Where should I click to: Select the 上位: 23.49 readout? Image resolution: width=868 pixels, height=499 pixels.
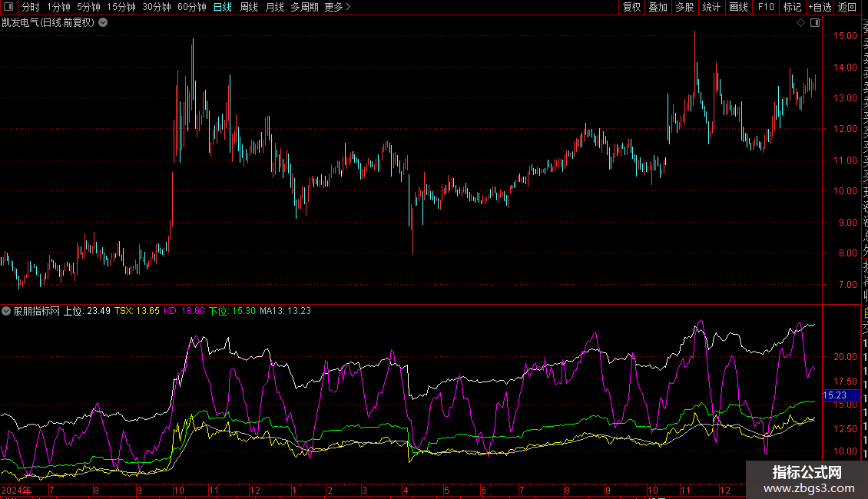point(87,311)
